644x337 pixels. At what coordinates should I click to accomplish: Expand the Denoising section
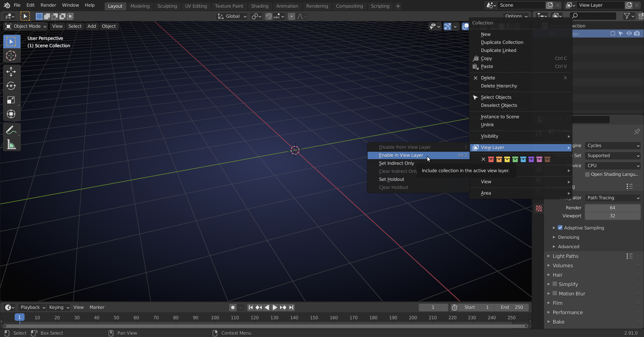pyautogui.click(x=569, y=237)
